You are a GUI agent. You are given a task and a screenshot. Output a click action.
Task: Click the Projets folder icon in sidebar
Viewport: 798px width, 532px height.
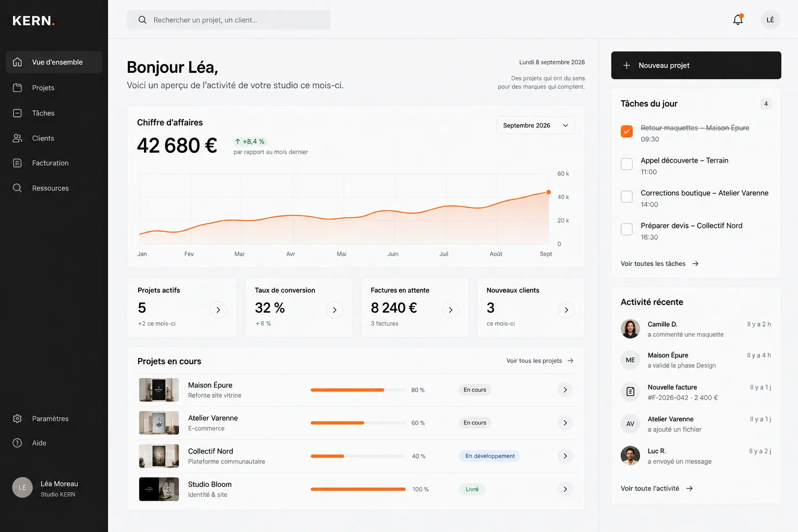(17, 88)
